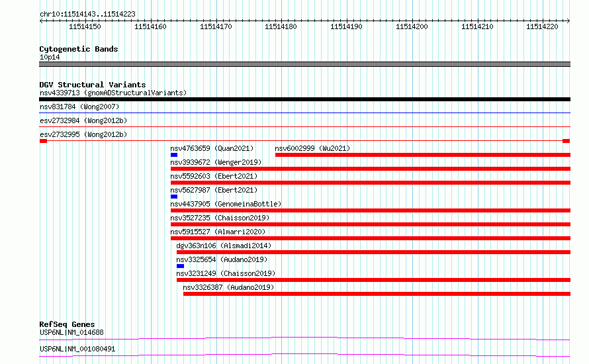Open variant nsv6002999 (Wu2021) label
This screenshot has height=364, width=589.
pyautogui.click(x=312, y=148)
